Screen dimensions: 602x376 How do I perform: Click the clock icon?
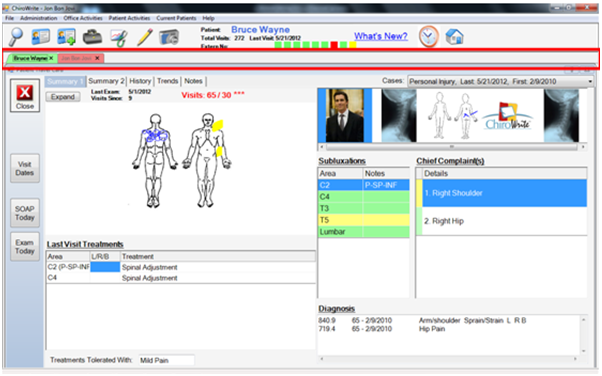pos(428,36)
